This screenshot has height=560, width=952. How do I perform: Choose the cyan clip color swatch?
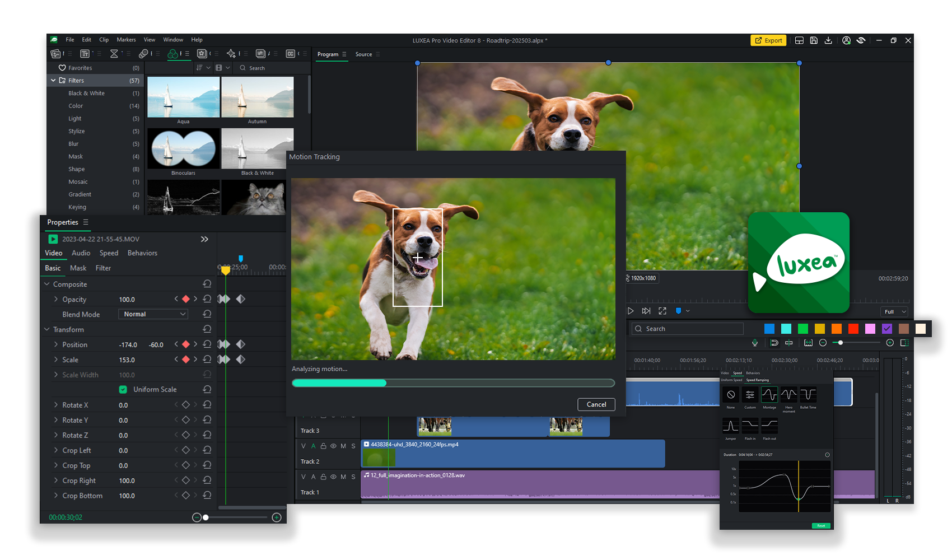click(786, 329)
